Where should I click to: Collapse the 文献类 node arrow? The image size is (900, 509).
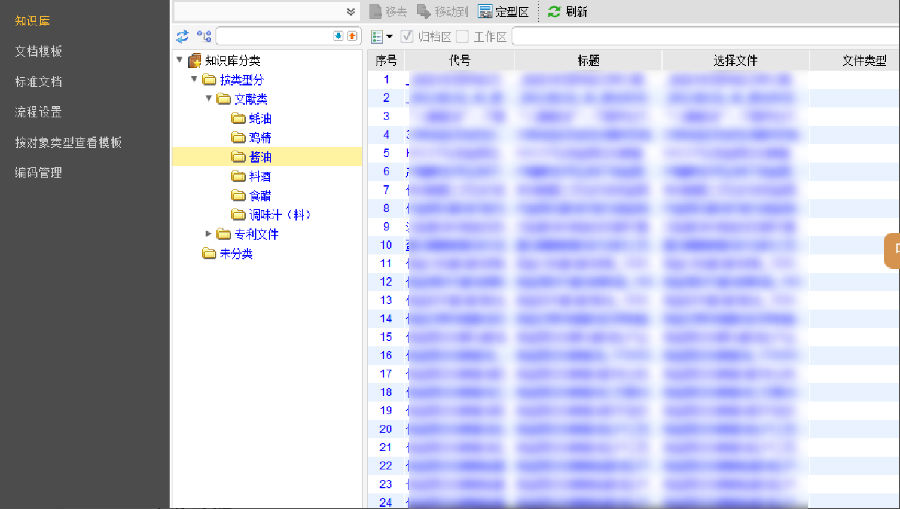click(x=209, y=99)
